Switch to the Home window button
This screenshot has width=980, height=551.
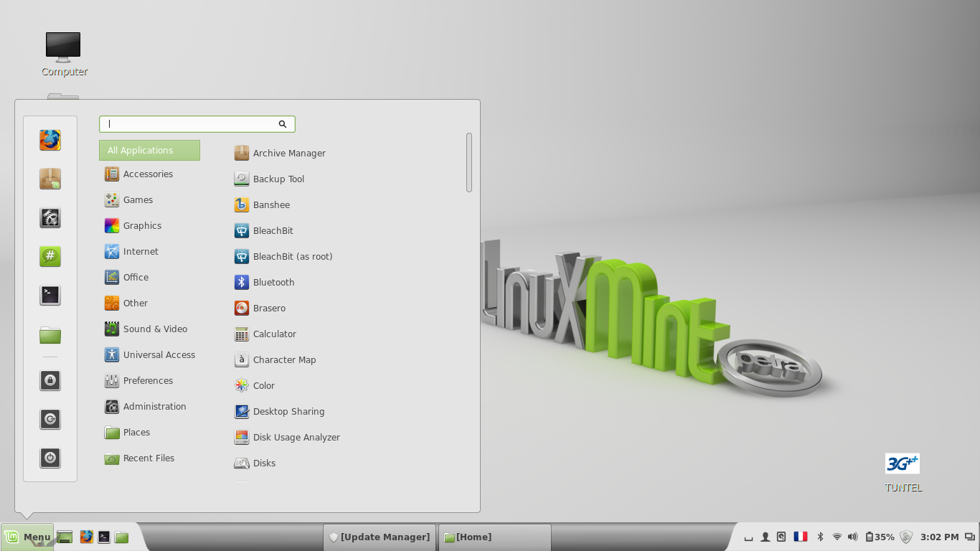click(495, 537)
